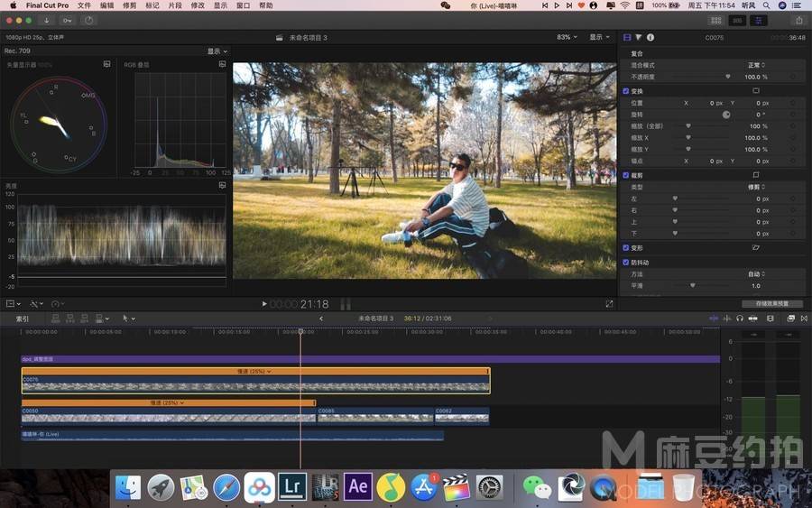This screenshot has width=812, height=508.
Task: Click the share export icon
Action: pos(798,20)
